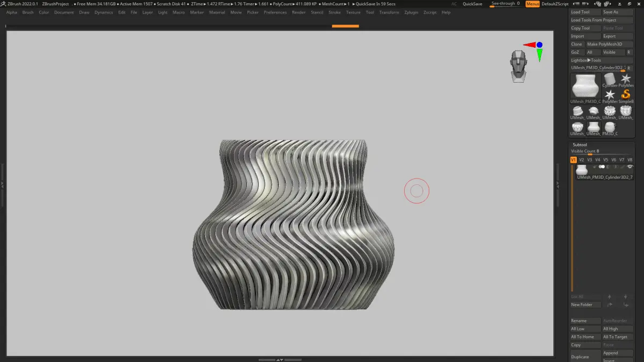Toggle the V4 visibility set button
Image resolution: width=644 pixels, height=362 pixels.
597,160
